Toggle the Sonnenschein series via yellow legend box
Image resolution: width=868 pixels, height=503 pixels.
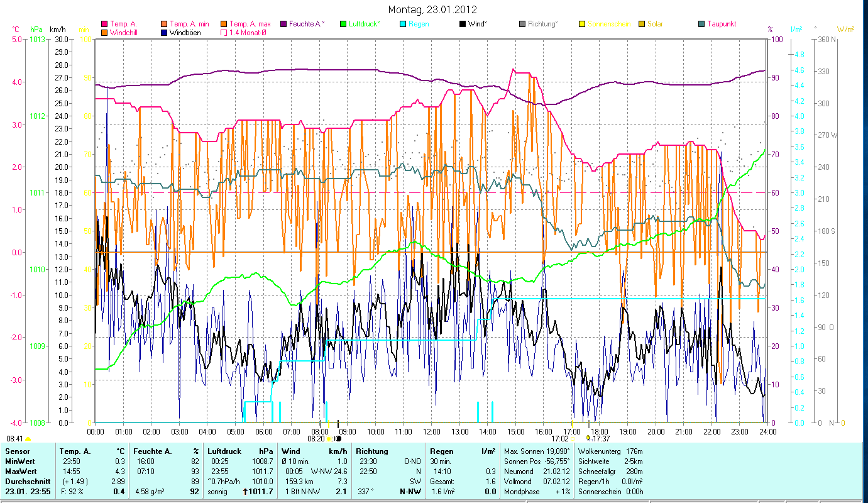click(582, 24)
